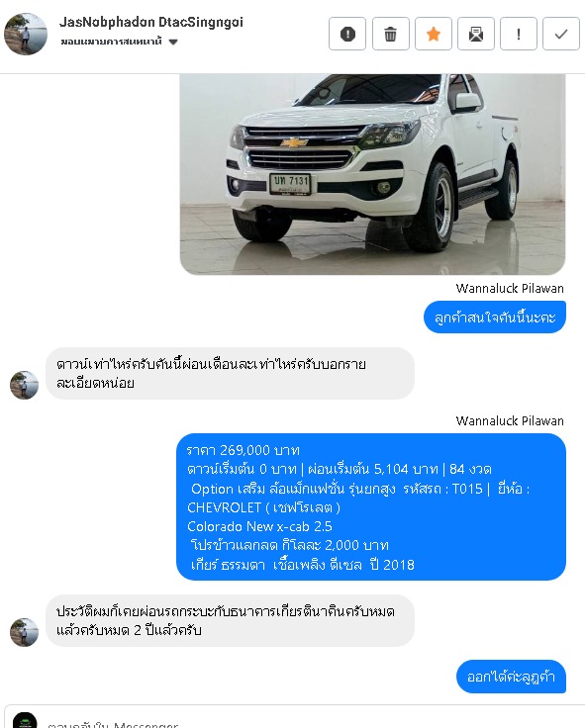This screenshot has width=585, height=728.
Task: Expand the assign conversation dropdown arrow
Action: 173,42
